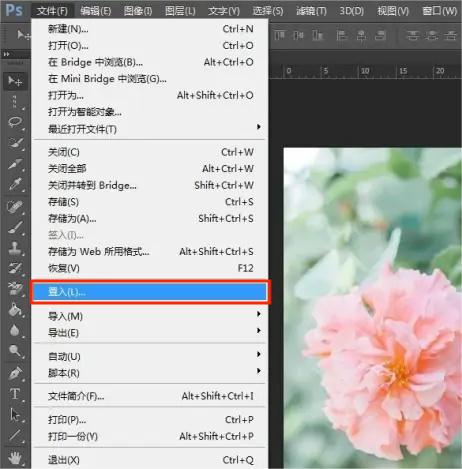Viewport: 462px width, 469px height.
Task: Choose 打开(O)... menu entry
Action: click(150, 46)
